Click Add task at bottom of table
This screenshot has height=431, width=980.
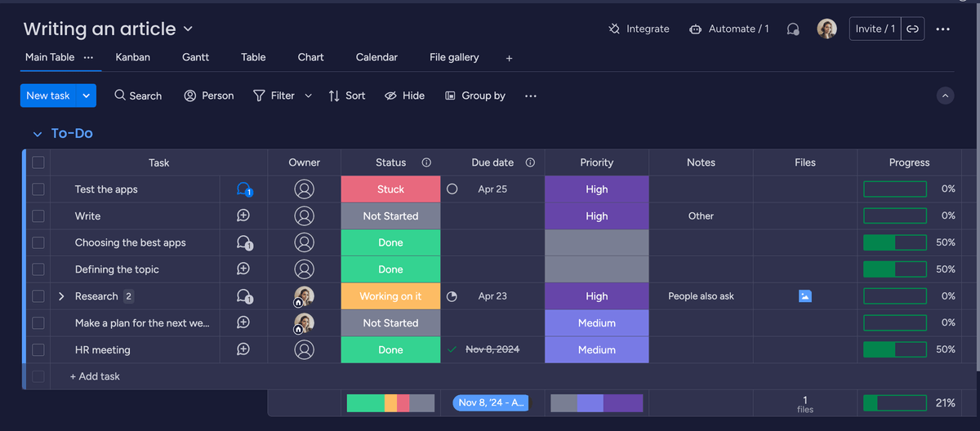tap(95, 376)
